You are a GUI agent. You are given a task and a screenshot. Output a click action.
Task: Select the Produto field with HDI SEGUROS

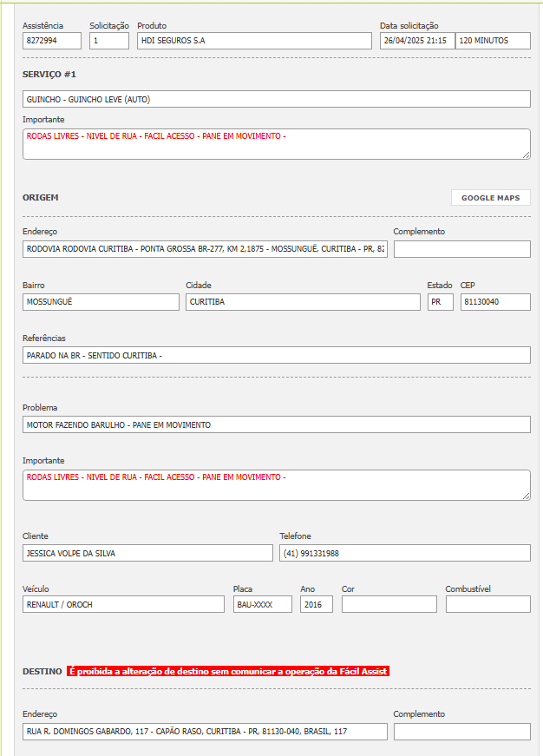pyautogui.click(x=253, y=41)
